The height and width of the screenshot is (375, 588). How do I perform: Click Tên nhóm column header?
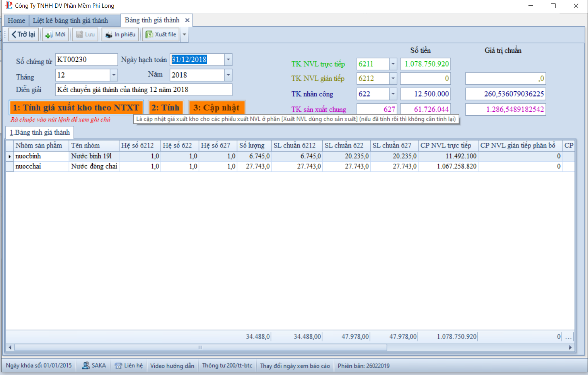[x=94, y=146]
